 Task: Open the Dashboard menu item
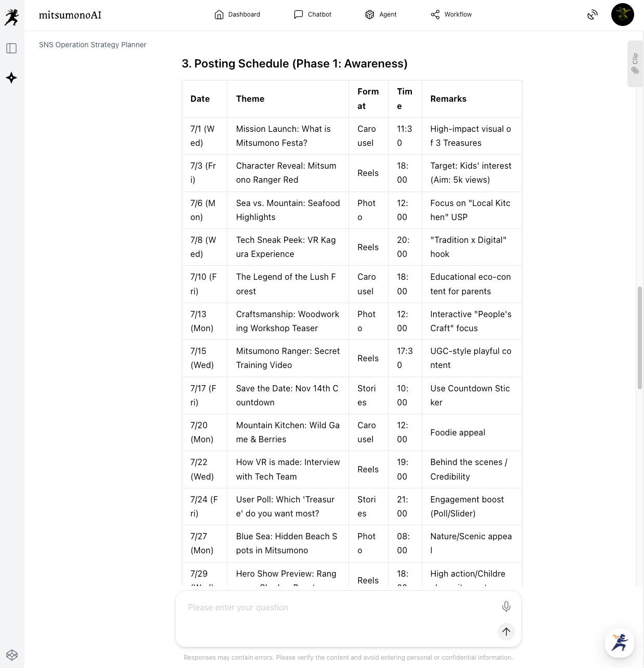click(x=237, y=15)
